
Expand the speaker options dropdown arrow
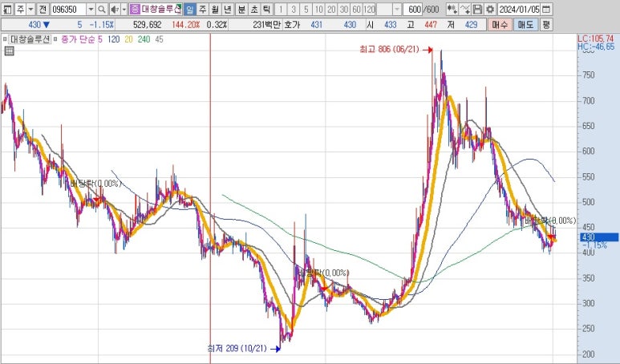click(124, 9)
